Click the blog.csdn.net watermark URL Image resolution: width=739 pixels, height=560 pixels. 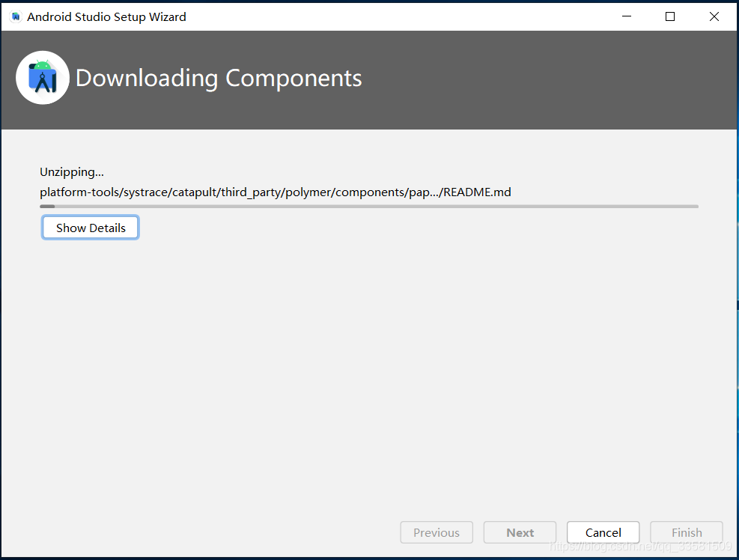[640, 546]
